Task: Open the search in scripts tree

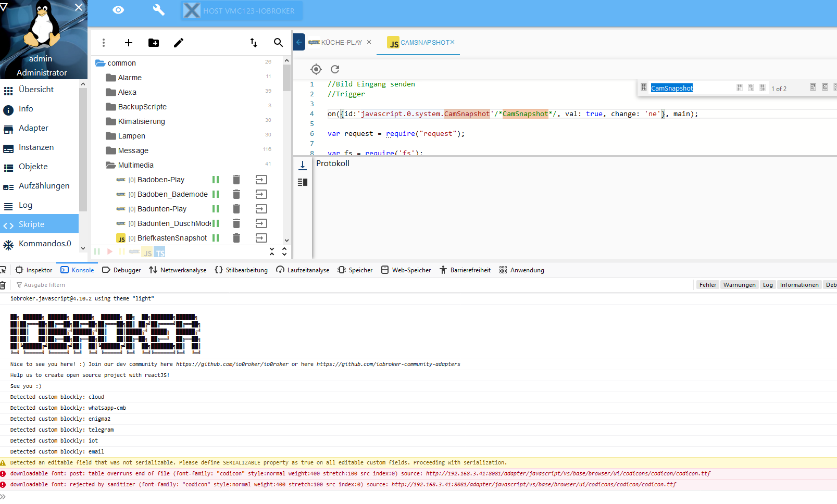Action: tap(279, 43)
